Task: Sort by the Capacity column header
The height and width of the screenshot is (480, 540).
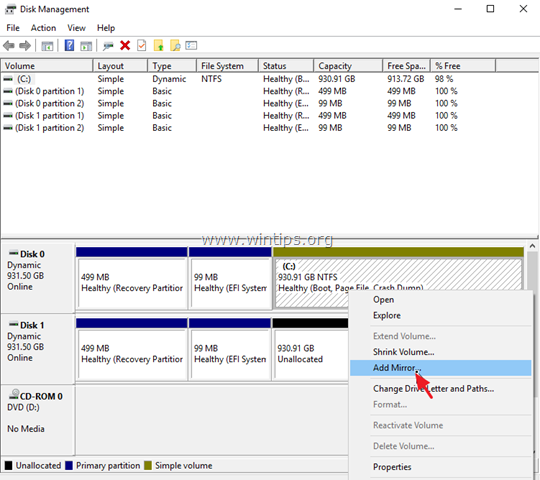Action: (348, 66)
